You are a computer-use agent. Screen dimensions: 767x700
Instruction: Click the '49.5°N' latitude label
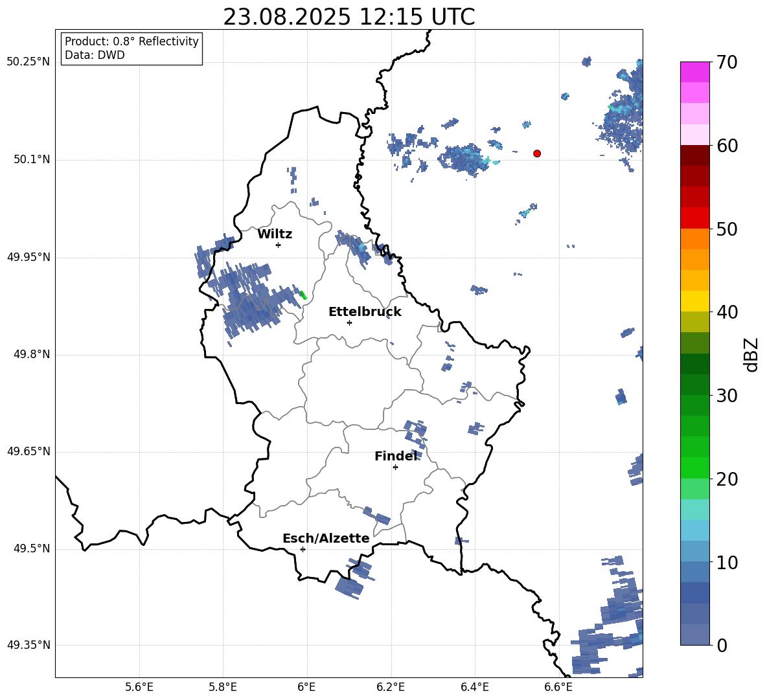pos(32,548)
